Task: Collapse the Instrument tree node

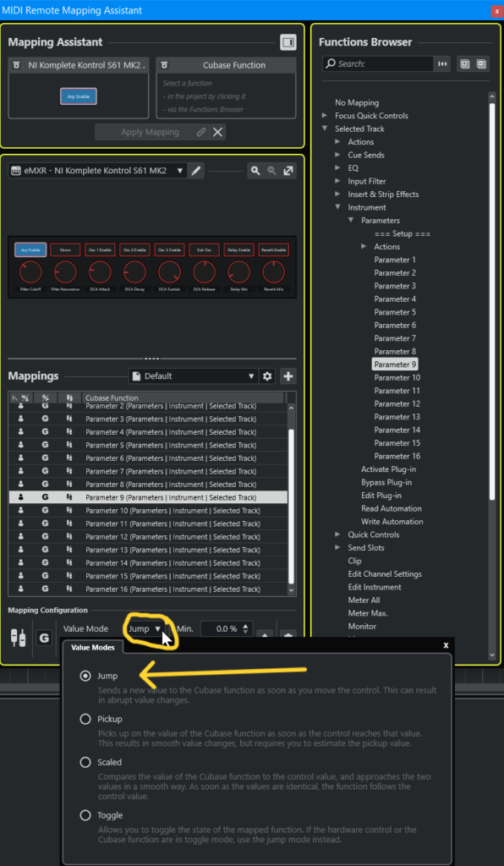Action: (338, 208)
